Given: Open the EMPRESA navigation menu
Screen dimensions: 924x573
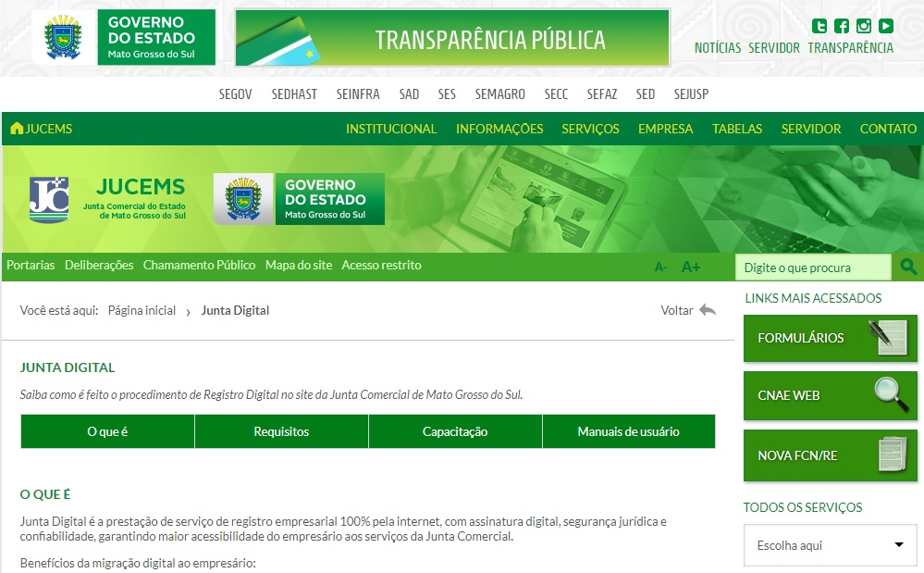Looking at the screenshot, I should point(665,129).
